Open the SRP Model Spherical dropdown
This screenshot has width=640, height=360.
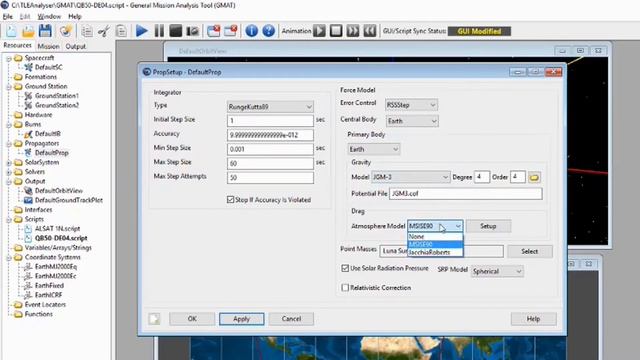497,271
